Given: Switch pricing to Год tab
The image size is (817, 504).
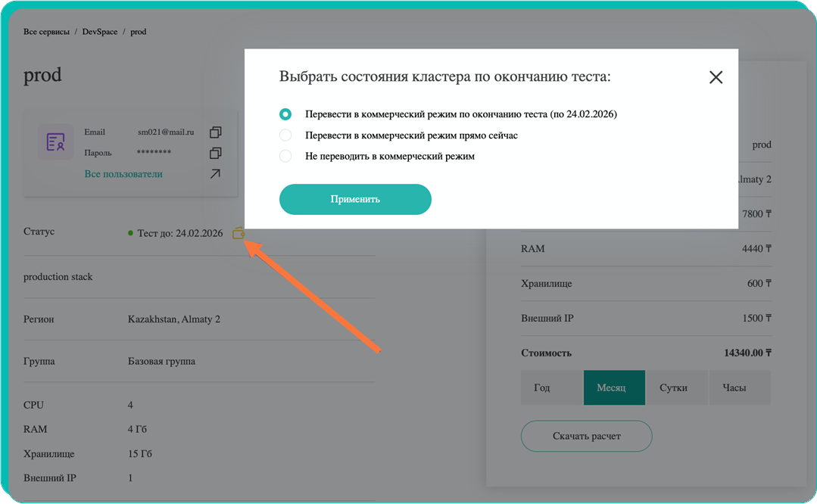Looking at the screenshot, I should (542, 387).
